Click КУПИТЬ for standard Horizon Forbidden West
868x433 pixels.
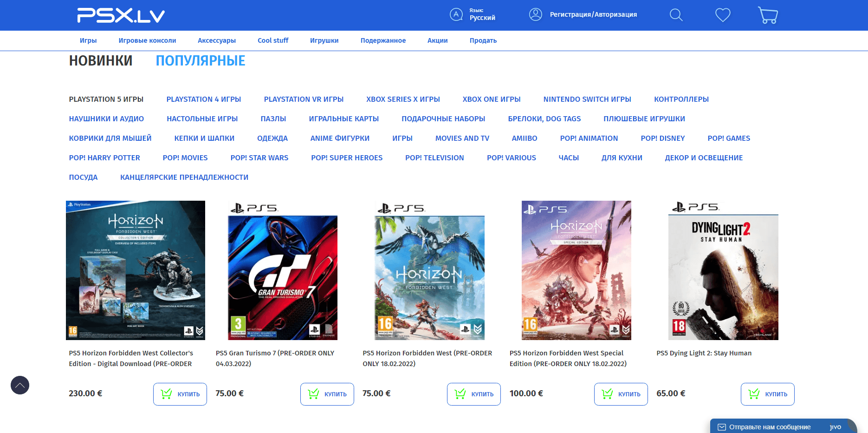(x=474, y=394)
